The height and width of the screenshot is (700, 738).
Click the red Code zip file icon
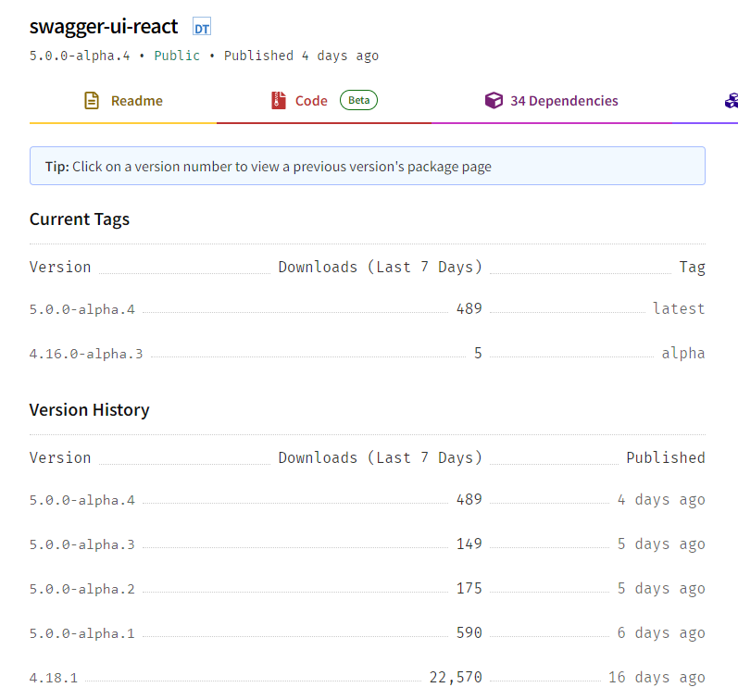tap(279, 101)
